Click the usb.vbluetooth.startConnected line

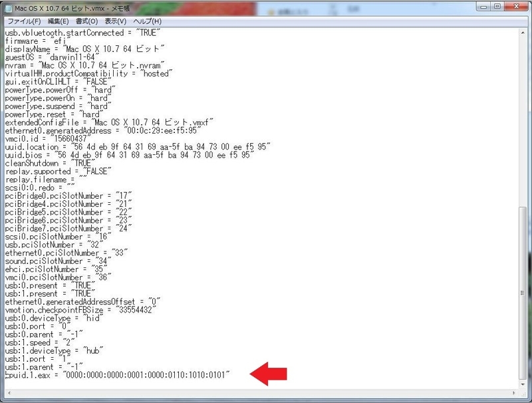(82, 33)
